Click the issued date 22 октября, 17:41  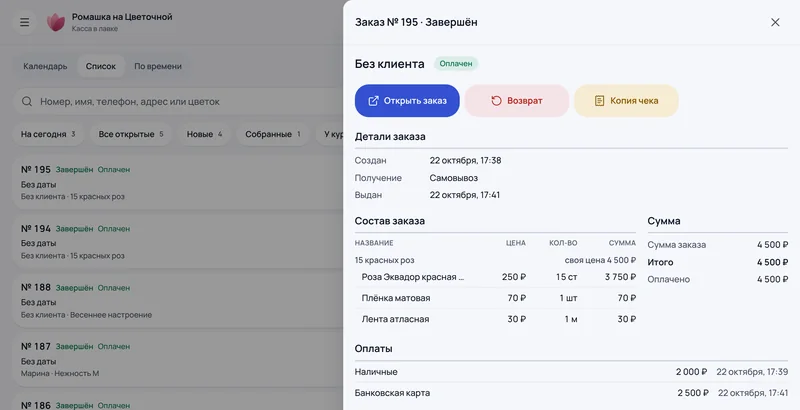pos(465,195)
